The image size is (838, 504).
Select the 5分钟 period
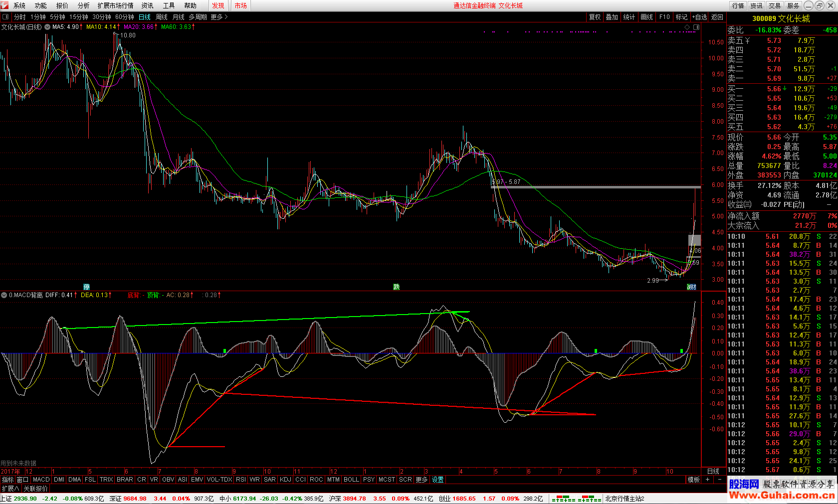[x=57, y=17]
